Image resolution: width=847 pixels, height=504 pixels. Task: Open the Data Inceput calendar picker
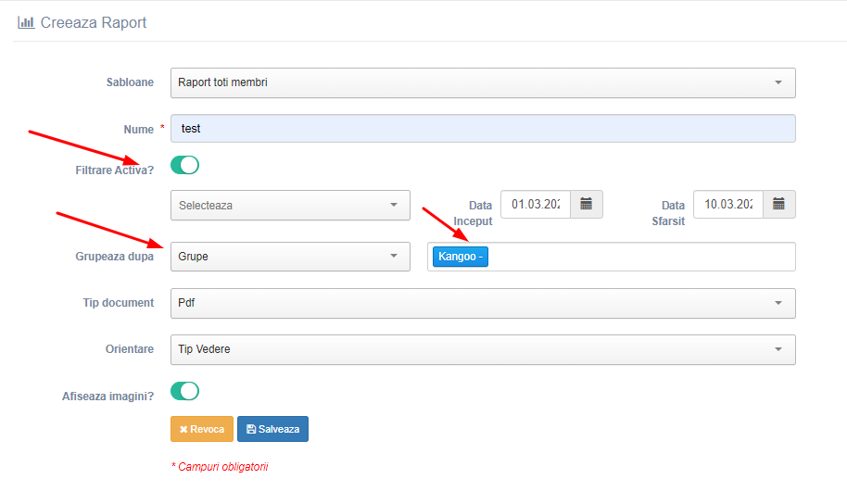pyautogui.click(x=586, y=204)
